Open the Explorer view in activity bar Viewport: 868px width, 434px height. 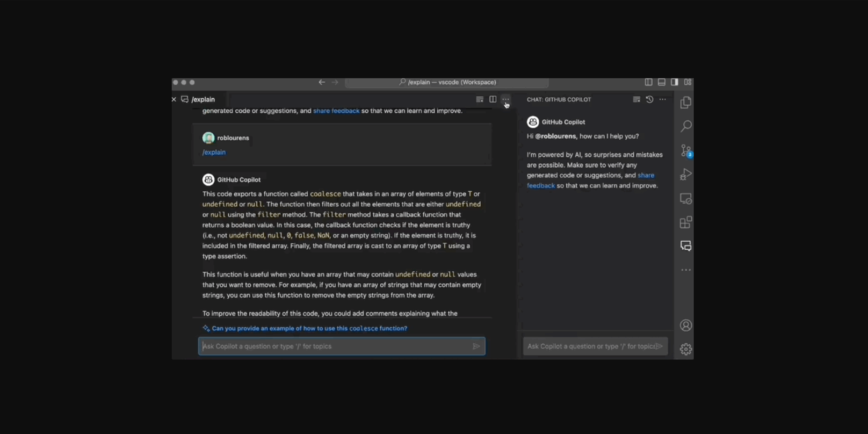[x=685, y=102]
